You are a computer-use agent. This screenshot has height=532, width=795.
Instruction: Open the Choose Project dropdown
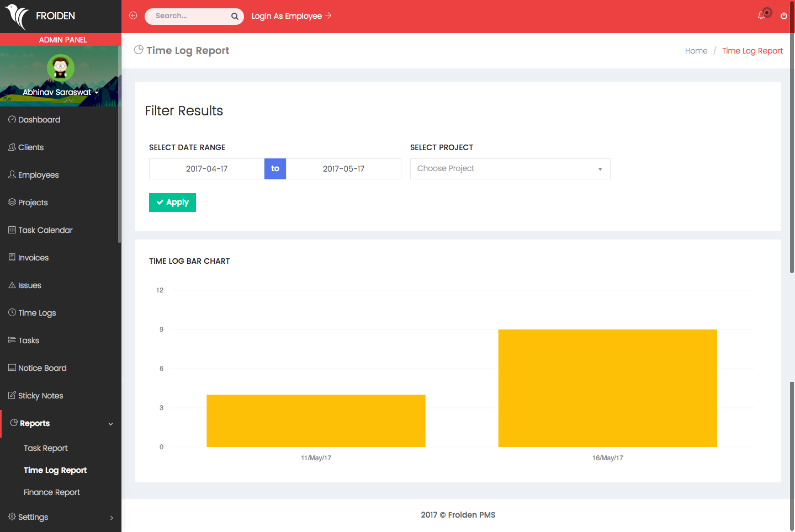click(x=510, y=169)
